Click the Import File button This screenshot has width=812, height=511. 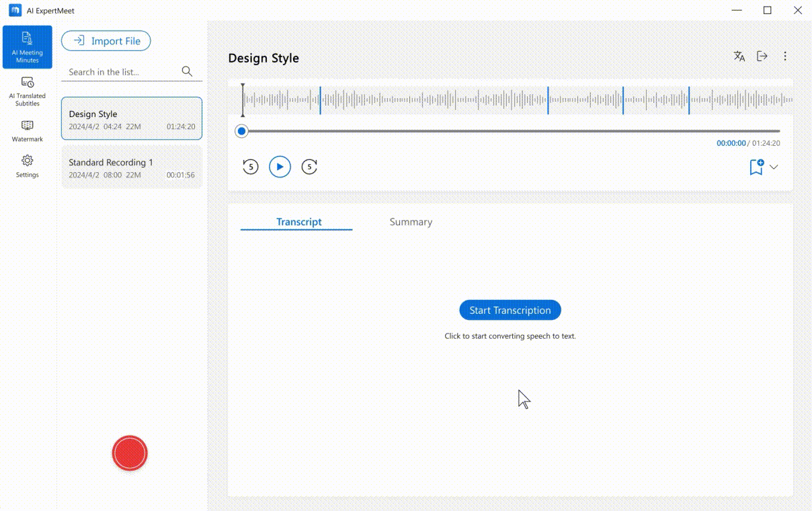click(106, 41)
